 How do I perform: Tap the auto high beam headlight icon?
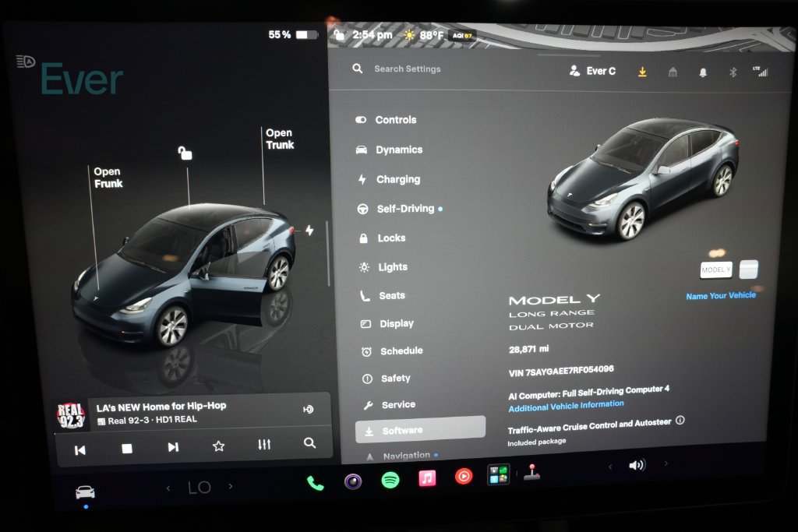click(26, 62)
